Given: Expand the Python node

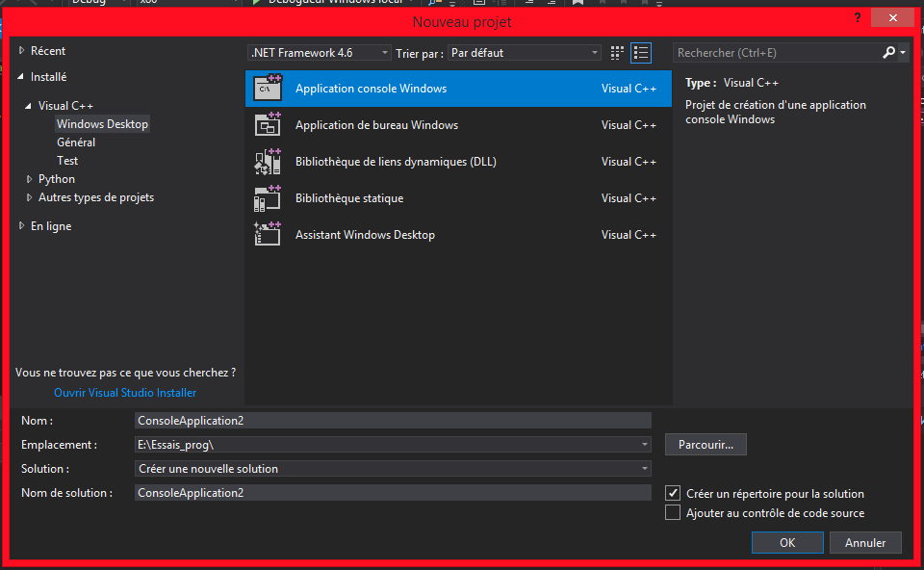Looking at the screenshot, I should click(x=29, y=178).
